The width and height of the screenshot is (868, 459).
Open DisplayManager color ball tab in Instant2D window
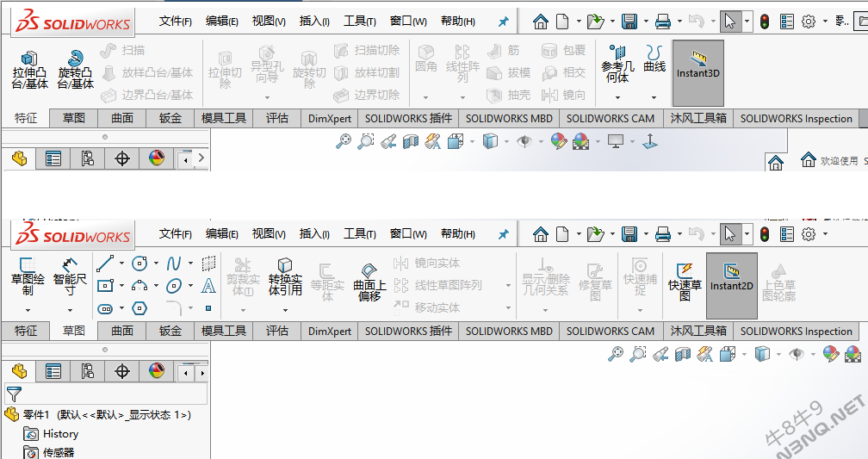pos(157,371)
